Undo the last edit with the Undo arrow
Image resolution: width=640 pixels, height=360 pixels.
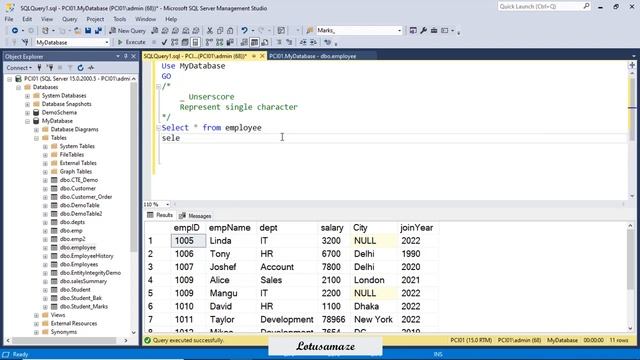click(x=244, y=31)
